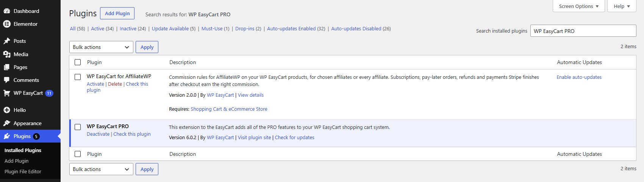The height and width of the screenshot is (182, 644).
Task: Click the Appearance paintbrush icon
Action: coord(6,123)
